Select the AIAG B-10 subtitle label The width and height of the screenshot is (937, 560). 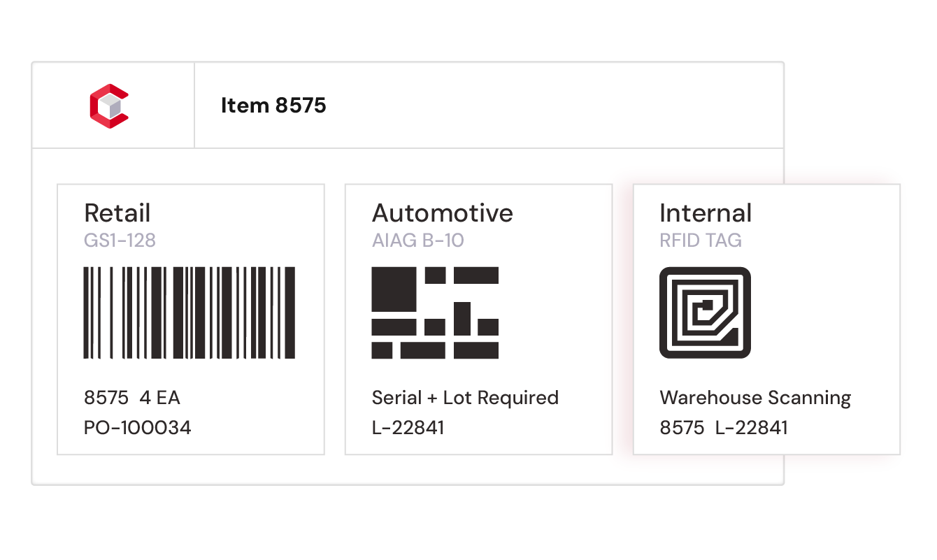pyautogui.click(x=418, y=240)
